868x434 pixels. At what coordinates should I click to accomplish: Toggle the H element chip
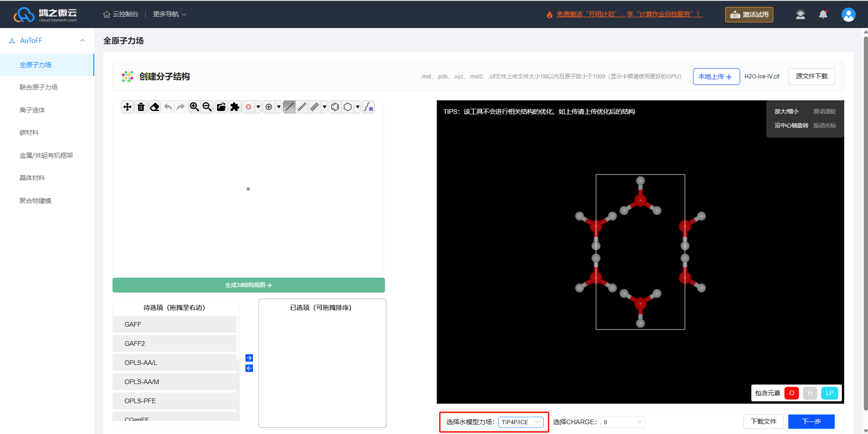[x=810, y=393]
